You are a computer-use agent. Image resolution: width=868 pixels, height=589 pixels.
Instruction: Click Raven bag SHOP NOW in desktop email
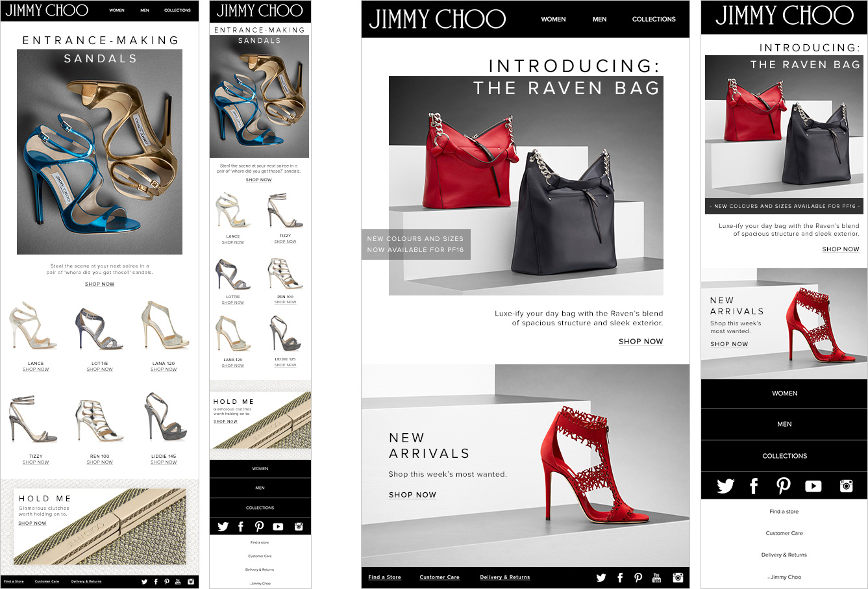[641, 342]
